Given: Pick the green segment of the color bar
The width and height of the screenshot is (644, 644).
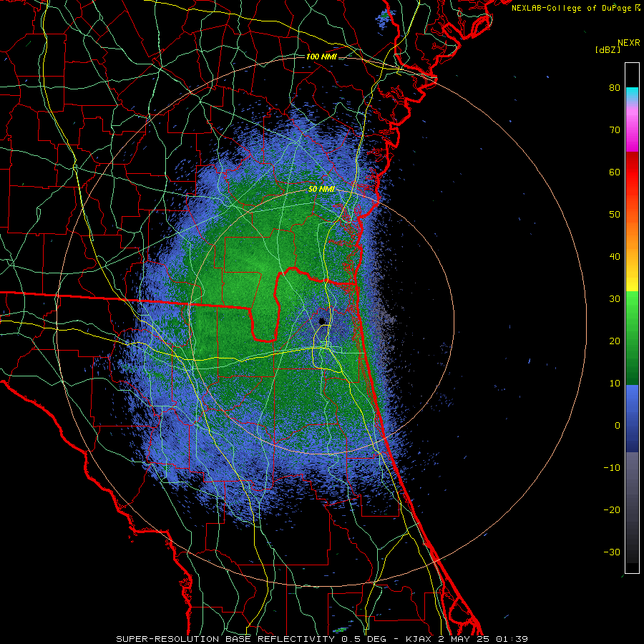Looking at the screenshot, I should tap(632, 338).
